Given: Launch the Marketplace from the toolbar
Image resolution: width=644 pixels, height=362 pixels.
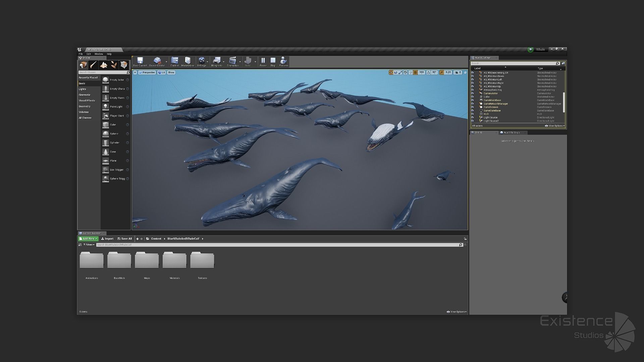Looking at the screenshot, I should (x=187, y=62).
